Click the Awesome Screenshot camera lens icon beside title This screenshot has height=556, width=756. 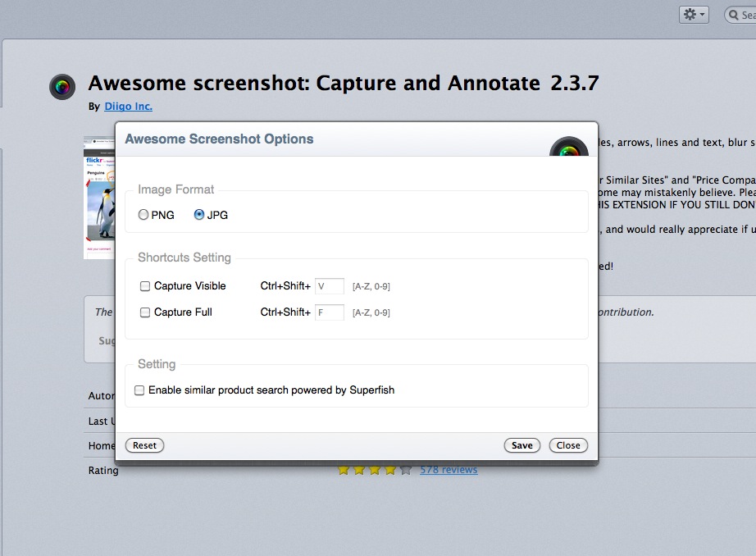62,87
